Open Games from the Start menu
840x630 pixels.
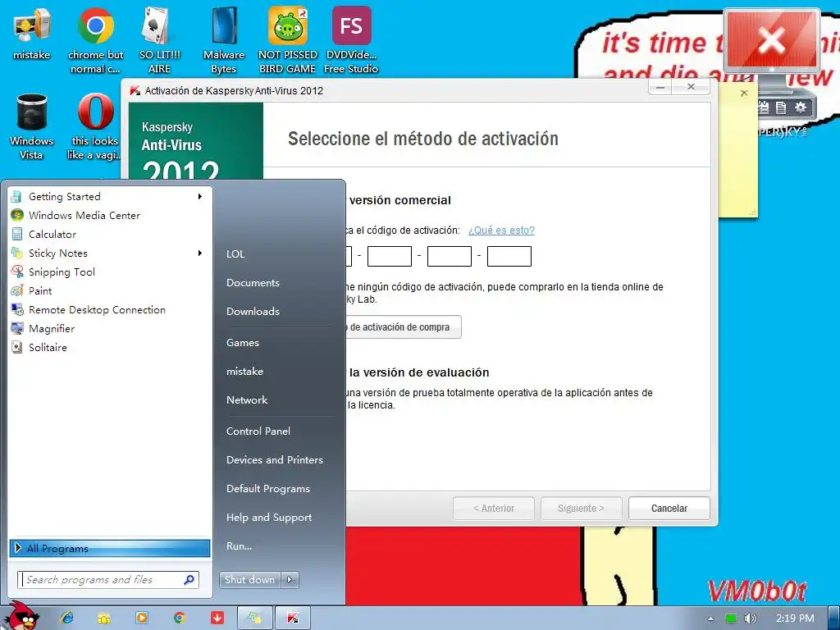pos(243,343)
